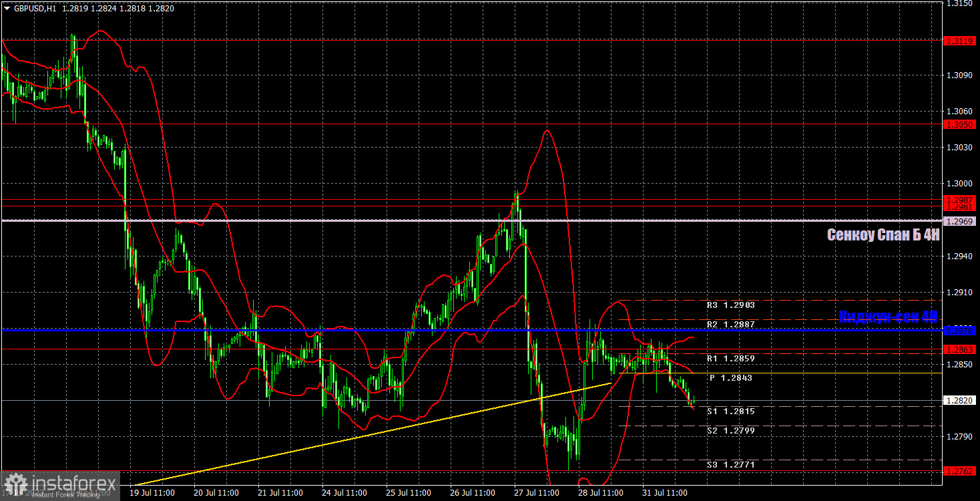Image resolution: width=980 pixels, height=501 pixels.
Task: Select the S2 1.2799 pivot label
Action: pos(730,431)
